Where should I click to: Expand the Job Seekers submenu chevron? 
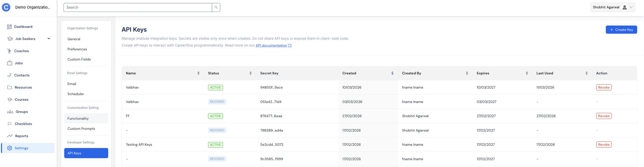tap(49, 39)
